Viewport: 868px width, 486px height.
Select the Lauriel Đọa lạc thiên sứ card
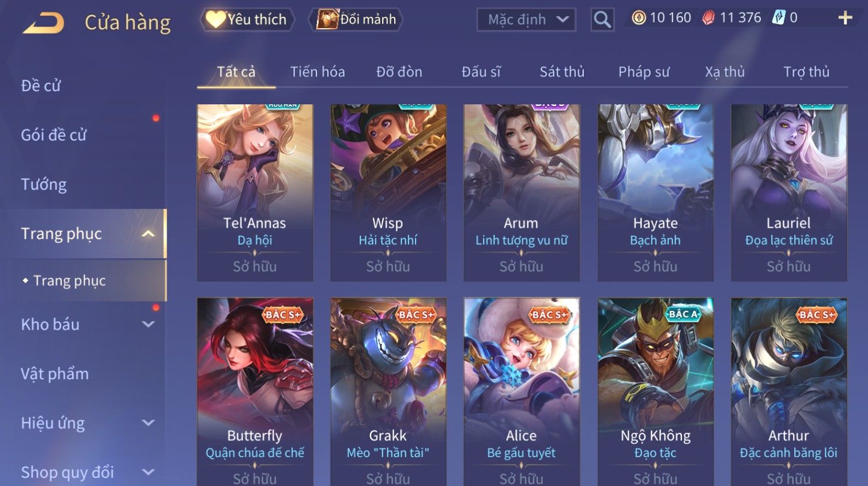[x=789, y=193]
